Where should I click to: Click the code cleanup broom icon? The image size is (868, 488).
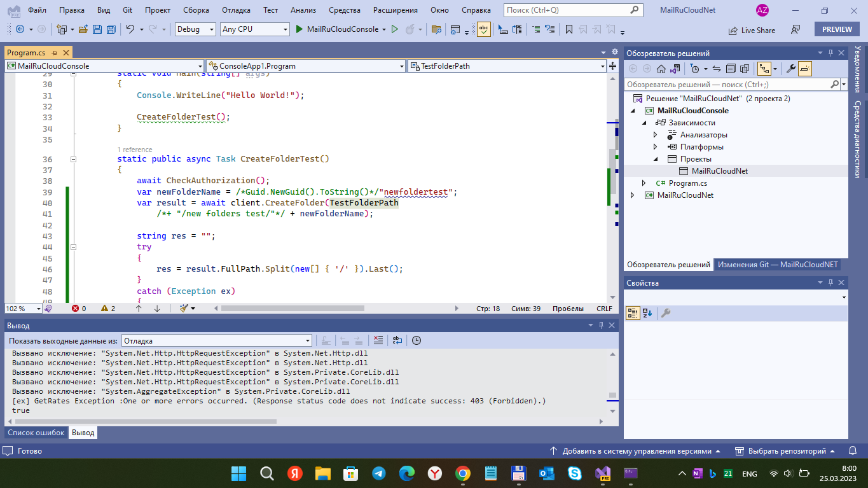[184, 308]
